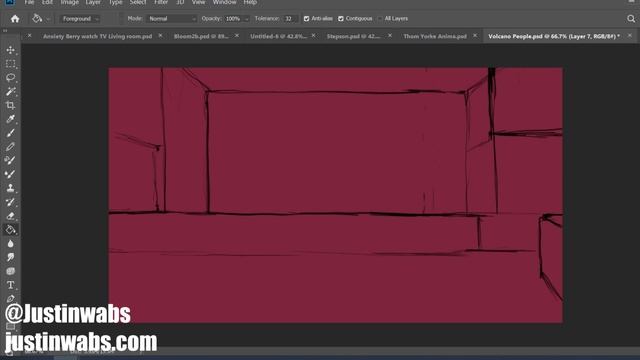640x360 pixels.
Task: Select the Type tool
Action: pos(11,285)
